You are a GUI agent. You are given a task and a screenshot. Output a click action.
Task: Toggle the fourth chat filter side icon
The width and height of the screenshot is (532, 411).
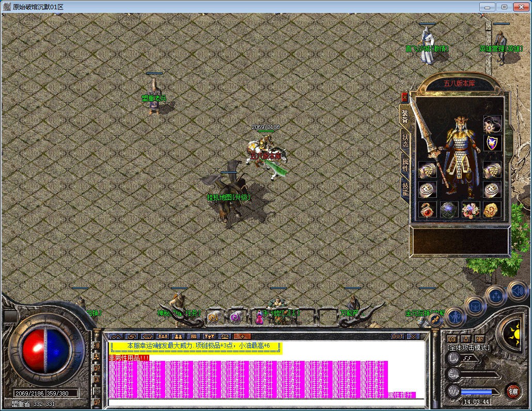coord(97,380)
